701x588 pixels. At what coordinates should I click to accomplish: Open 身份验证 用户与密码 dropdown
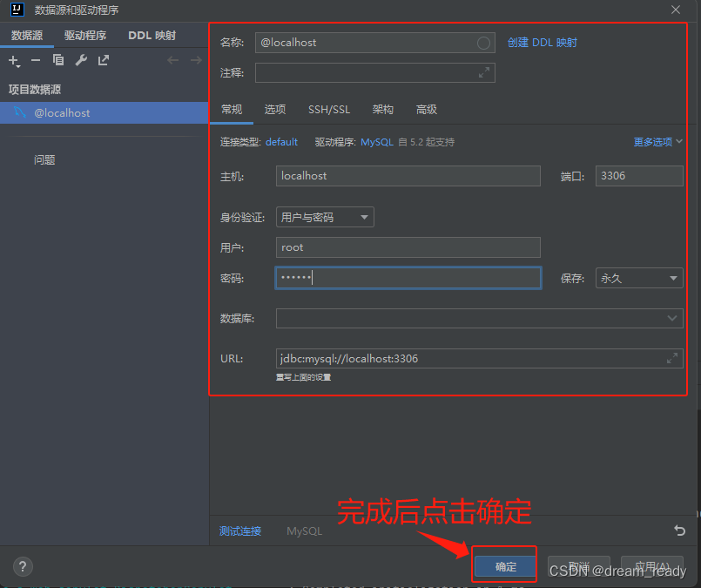coord(325,217)
